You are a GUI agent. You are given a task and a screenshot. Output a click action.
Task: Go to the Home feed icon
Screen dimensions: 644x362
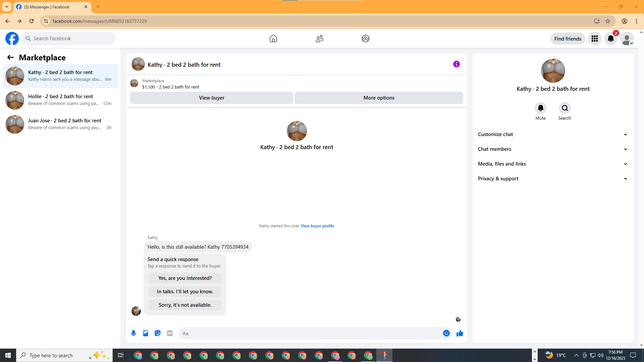tap(273, 39)
